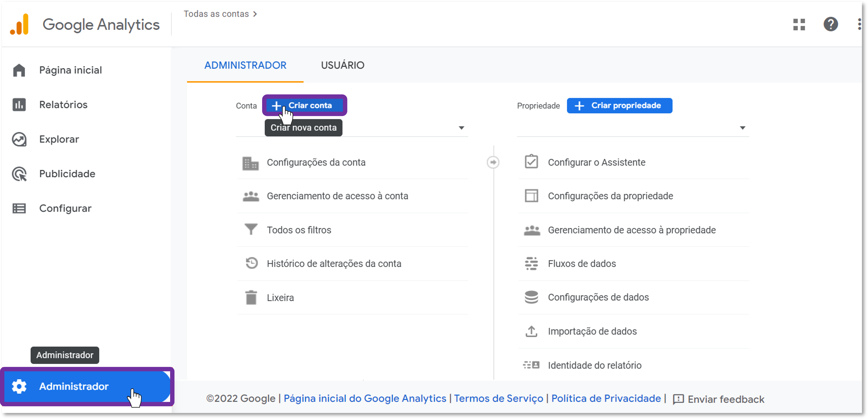Click the Identidade do relatório icon
868x419 pixels.
[x=531, y=365]
